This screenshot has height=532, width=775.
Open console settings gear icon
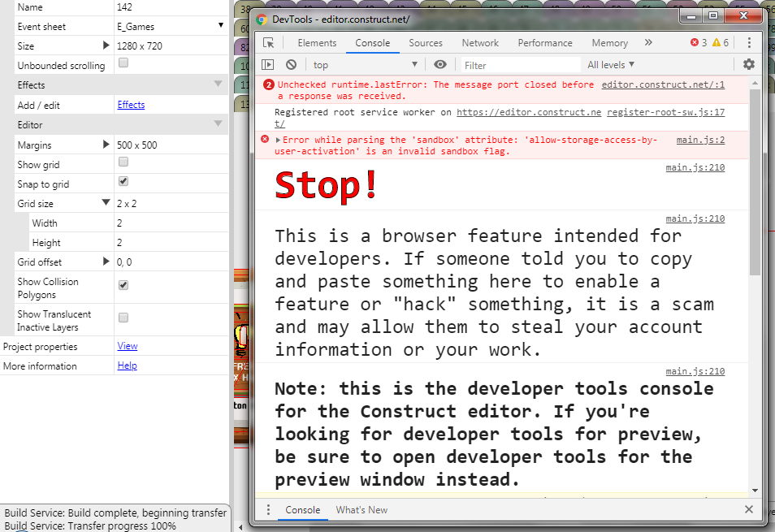749,64
